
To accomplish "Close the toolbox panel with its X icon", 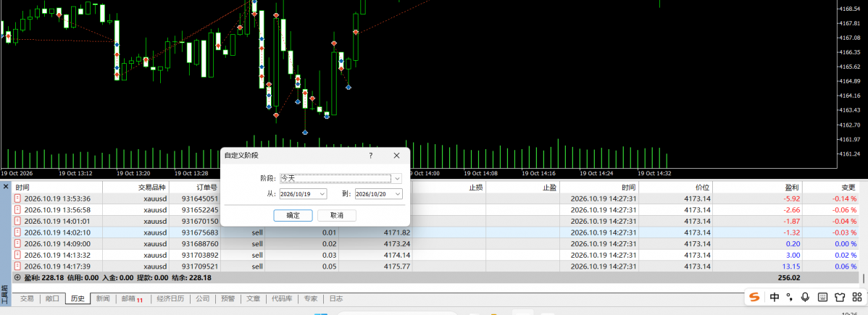I will point(6,187).
